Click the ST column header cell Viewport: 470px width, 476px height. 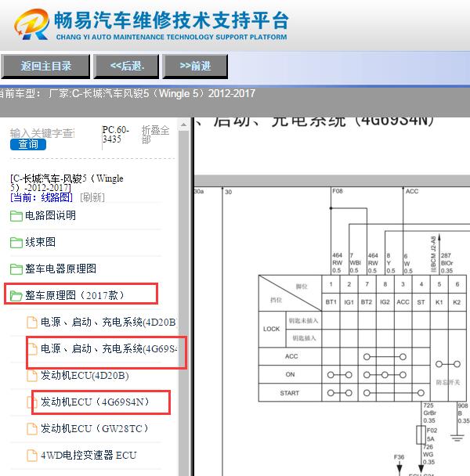click(421, 302)
